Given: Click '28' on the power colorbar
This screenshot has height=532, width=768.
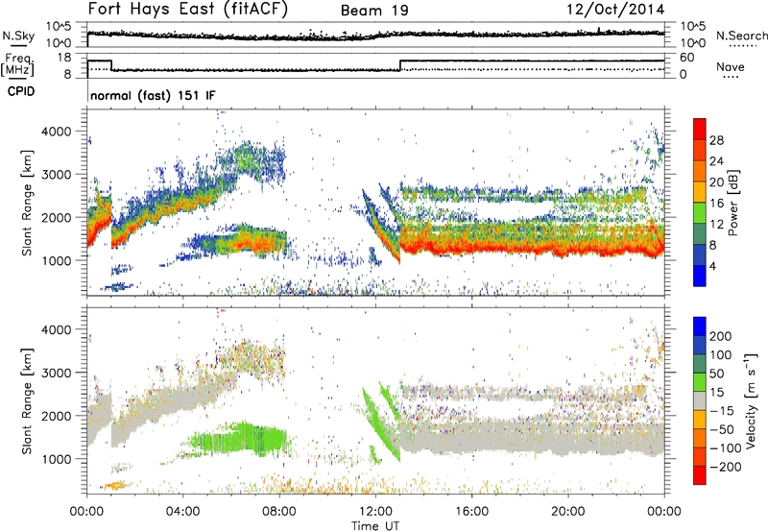Looking at the screenshot, I should 716,140.
